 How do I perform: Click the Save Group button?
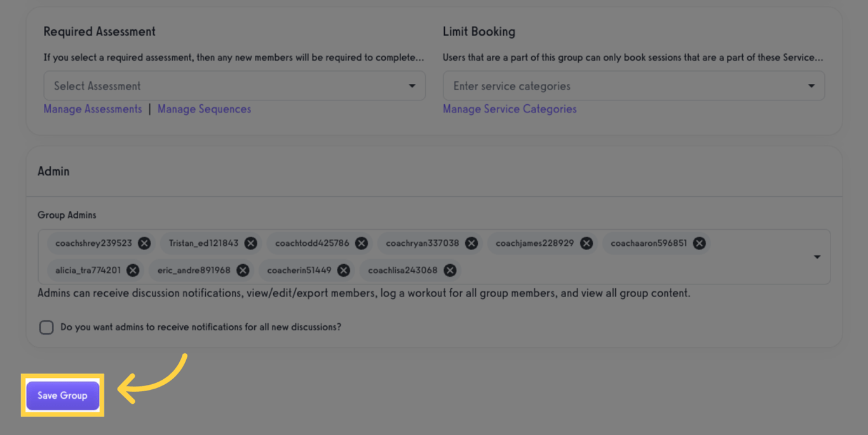[62, 395]
